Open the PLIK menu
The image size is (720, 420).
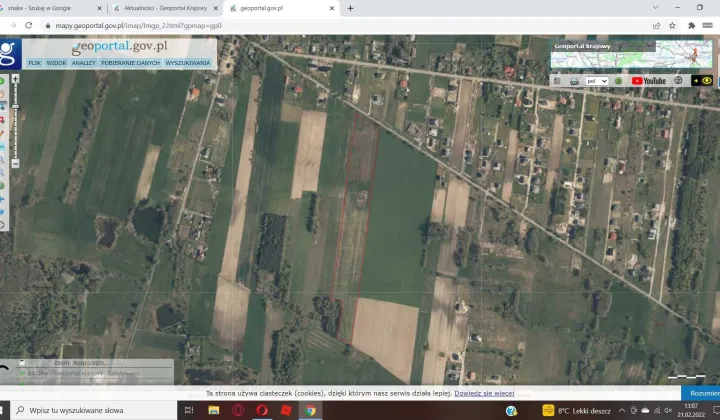34,63
